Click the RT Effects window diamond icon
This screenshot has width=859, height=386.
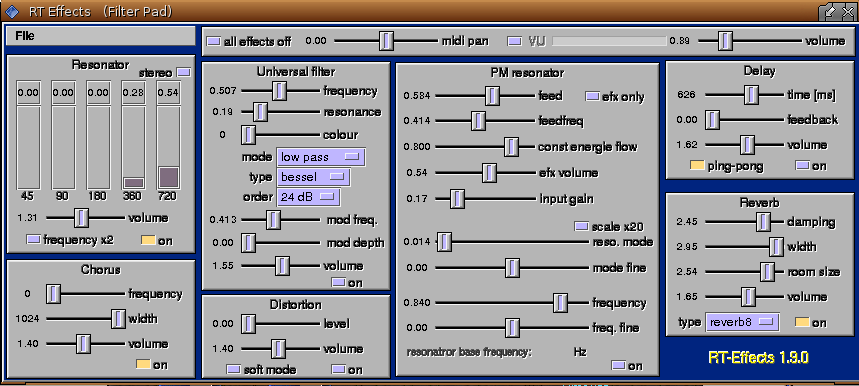[x=11, y=11]
